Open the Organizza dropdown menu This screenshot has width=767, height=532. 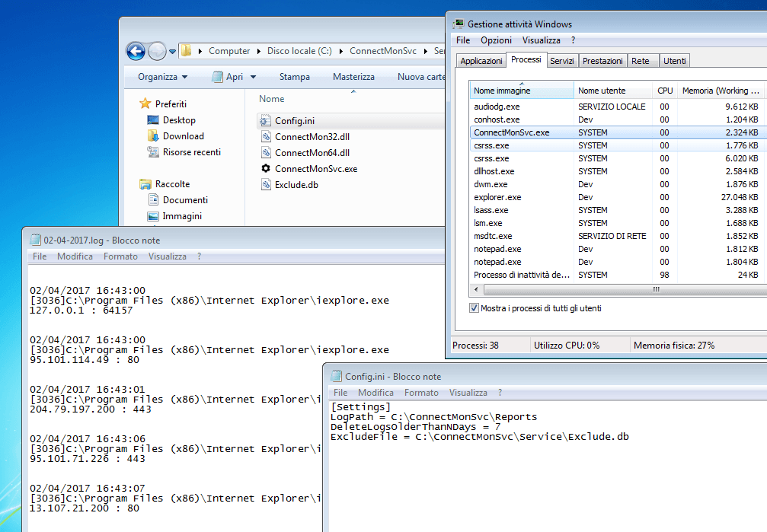tap(162, 77)
